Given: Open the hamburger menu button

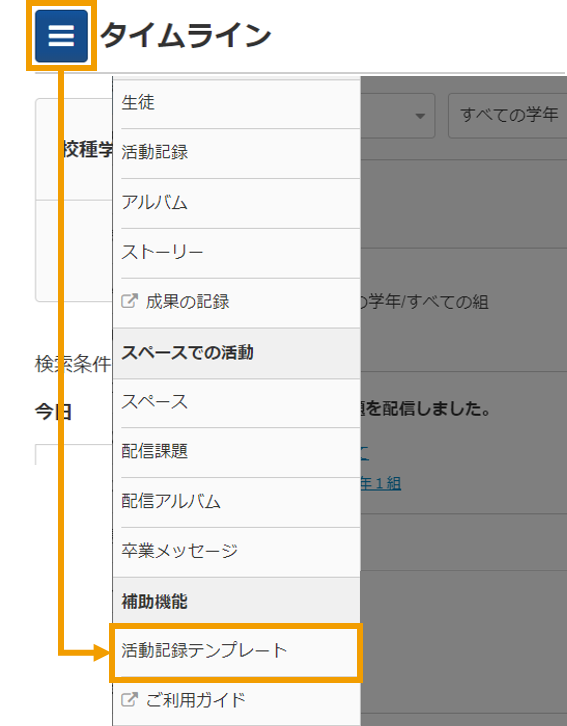Looking at the screenshot, I should tap(61, 36).
